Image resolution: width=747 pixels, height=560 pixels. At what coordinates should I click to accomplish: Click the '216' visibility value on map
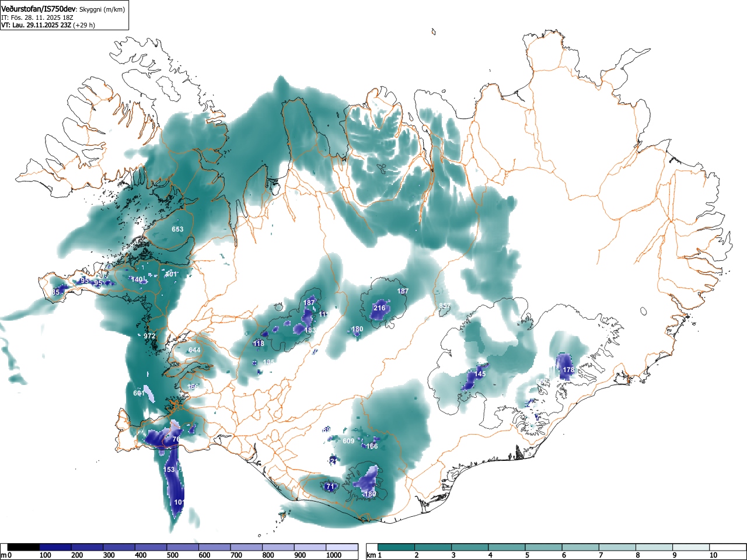tap(379, 308)
